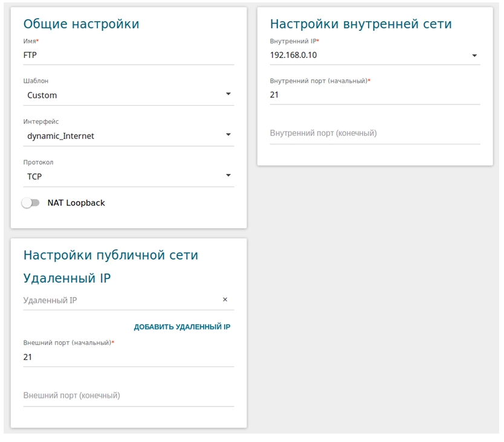This screenshot has height=442, width=504.
Task: Remove the Удаленный IP entry with the × icon
Action: (x=225, y=299)
